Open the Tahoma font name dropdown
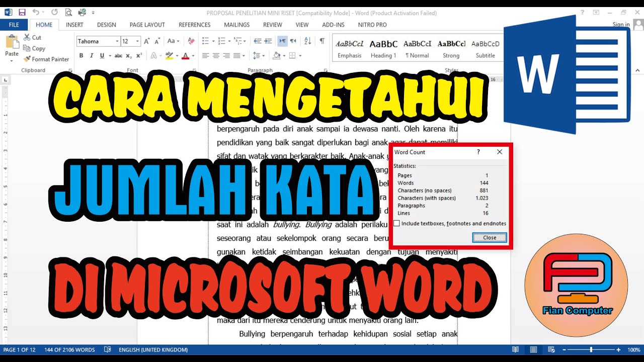644x362 pixels. click(x=117, y=41)
